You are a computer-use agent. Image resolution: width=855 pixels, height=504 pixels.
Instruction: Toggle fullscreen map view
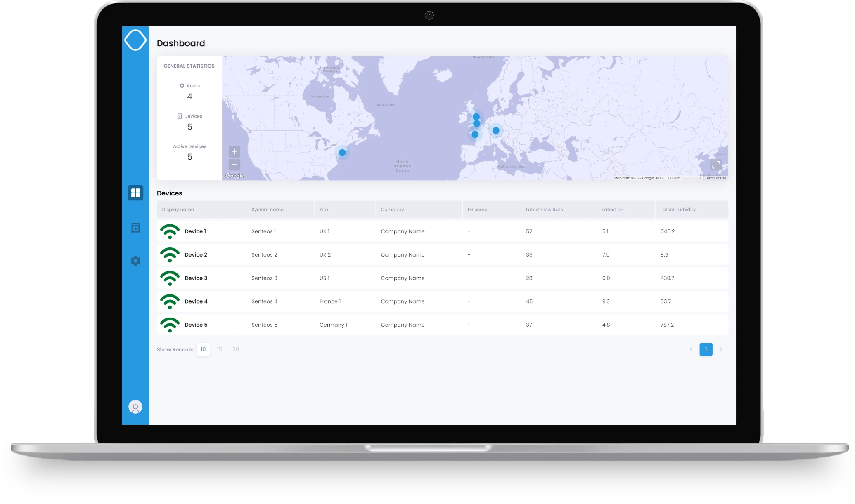715,165
